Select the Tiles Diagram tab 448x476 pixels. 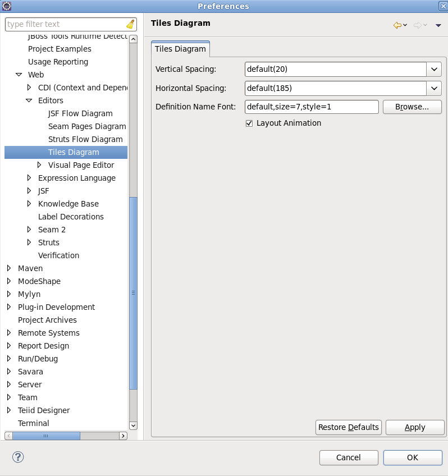tap(180, 49)
